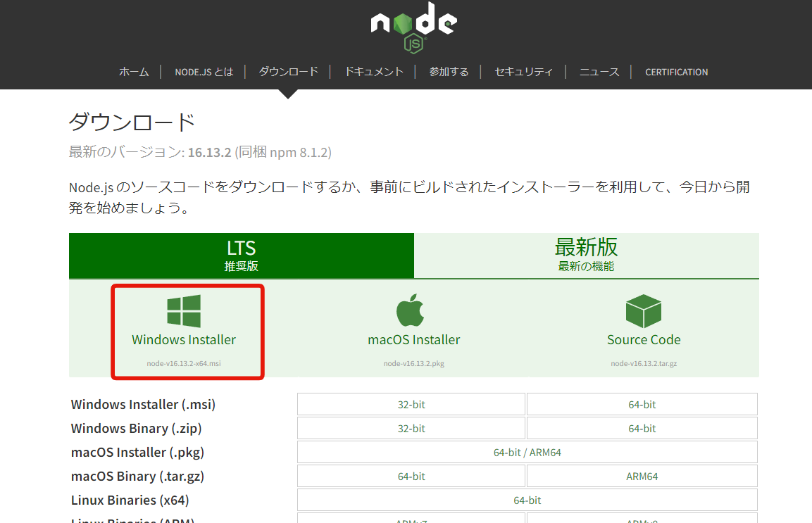This screenshot has width=812, height=523.
Task: Click the Windows Installer label
Action: [184, 340]
